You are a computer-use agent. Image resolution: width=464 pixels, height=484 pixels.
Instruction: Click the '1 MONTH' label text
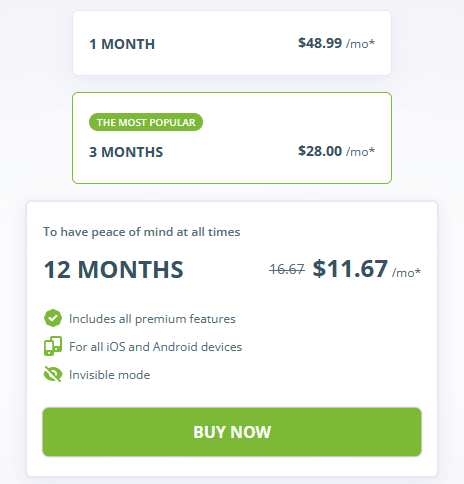click(122, 44)
